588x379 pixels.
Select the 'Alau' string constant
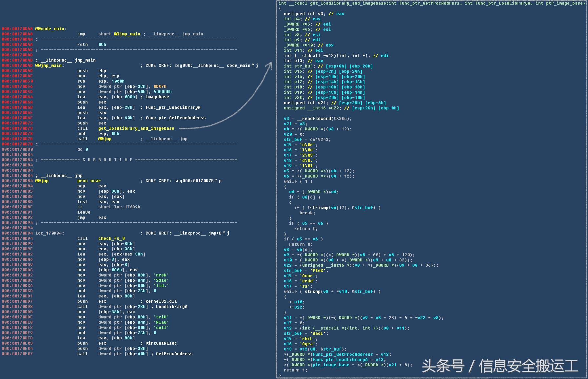click(161, 322)
